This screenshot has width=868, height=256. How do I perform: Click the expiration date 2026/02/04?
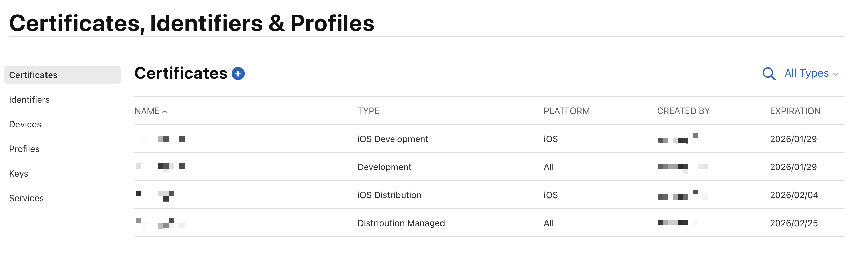point(794,195)
